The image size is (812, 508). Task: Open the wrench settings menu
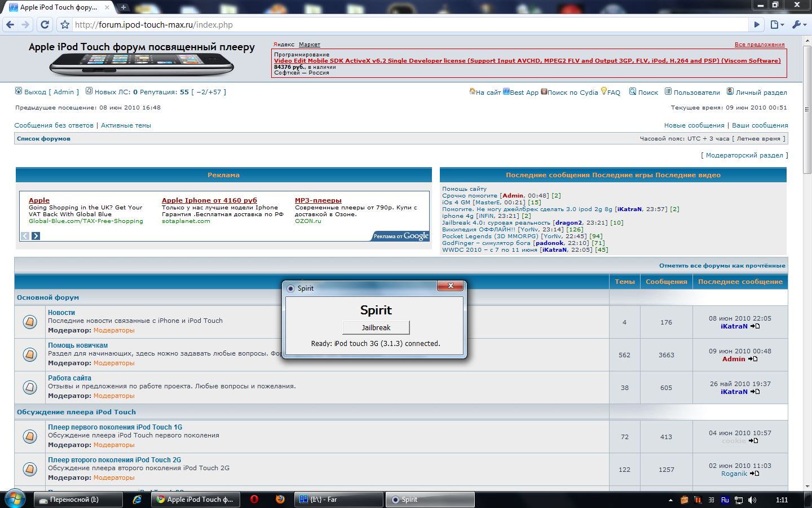point(799,24)
